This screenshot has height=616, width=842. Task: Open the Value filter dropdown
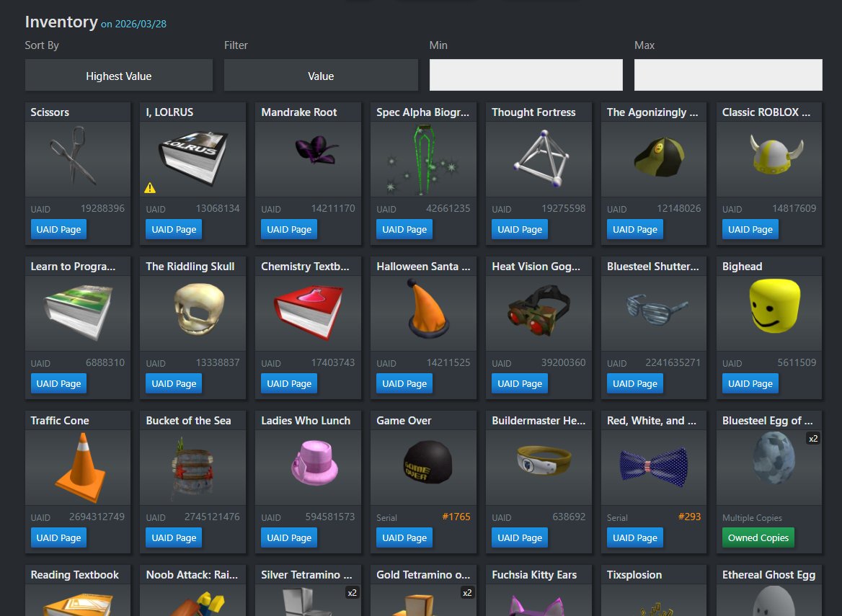pos(321,75)
